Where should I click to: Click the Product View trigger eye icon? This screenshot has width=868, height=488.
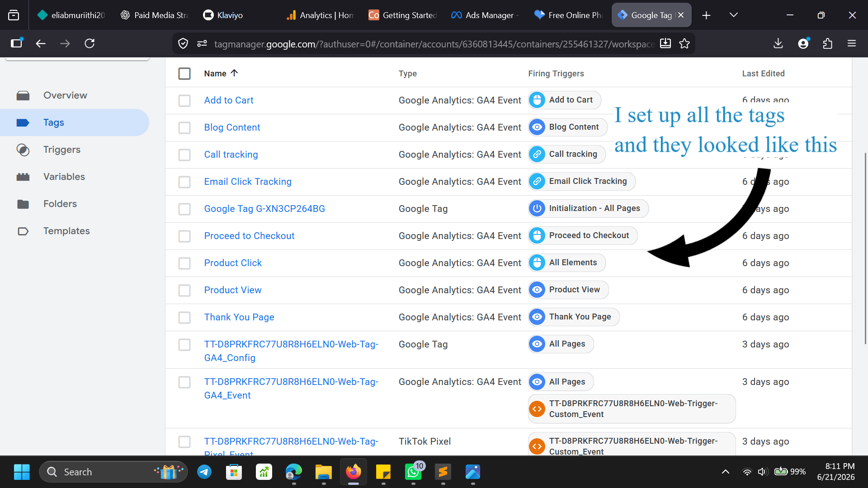pyautogui.click(x=537, y=290)
